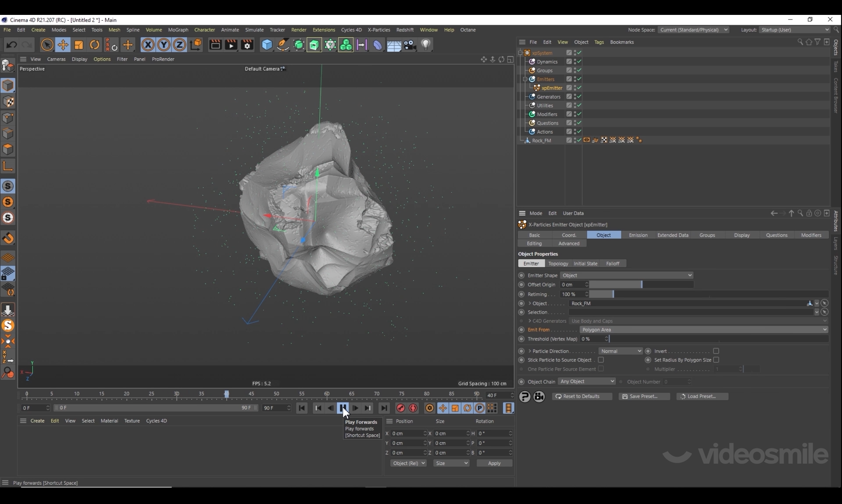Image resolution: width=842 pixels, height=504 pixels.
Task: Click Apply in coordinates panel
Action: coord(494,463)
